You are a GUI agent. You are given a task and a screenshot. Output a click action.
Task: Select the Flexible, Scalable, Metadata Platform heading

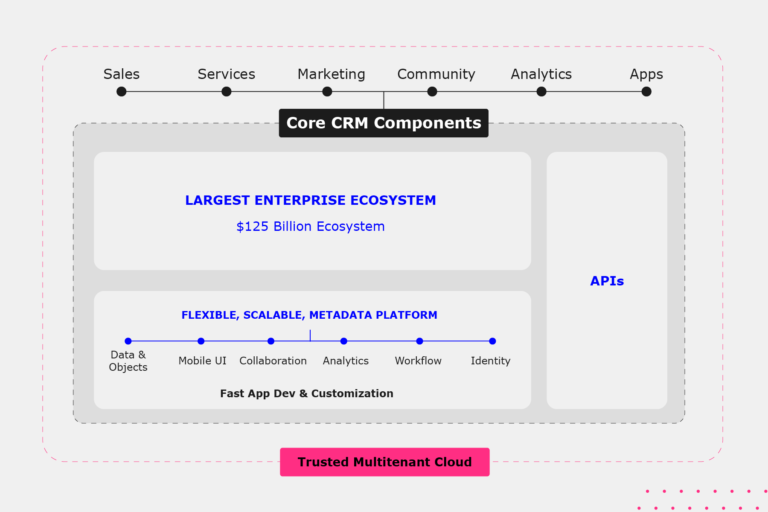pyautogui.click(x=309, y=315)
